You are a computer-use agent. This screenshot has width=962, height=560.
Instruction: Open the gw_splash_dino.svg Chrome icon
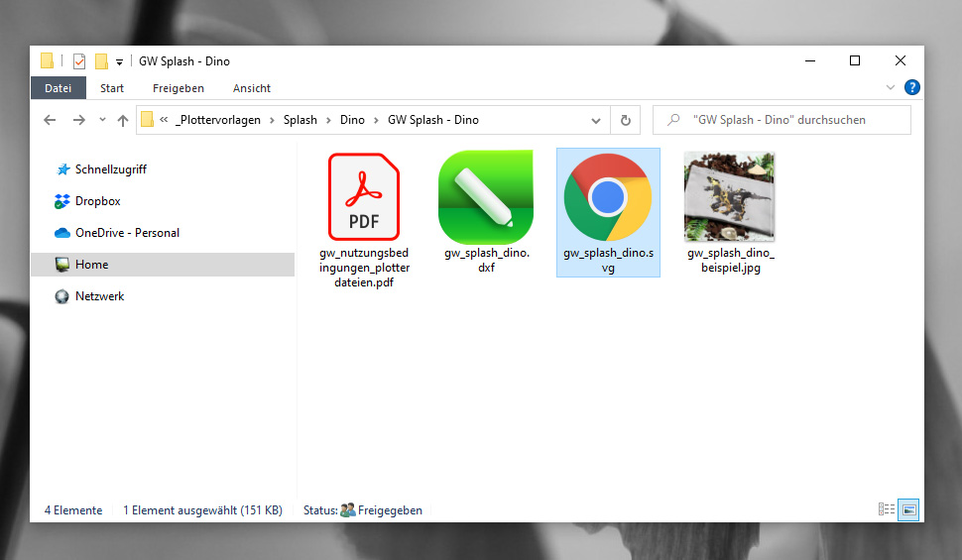point(607,197)
